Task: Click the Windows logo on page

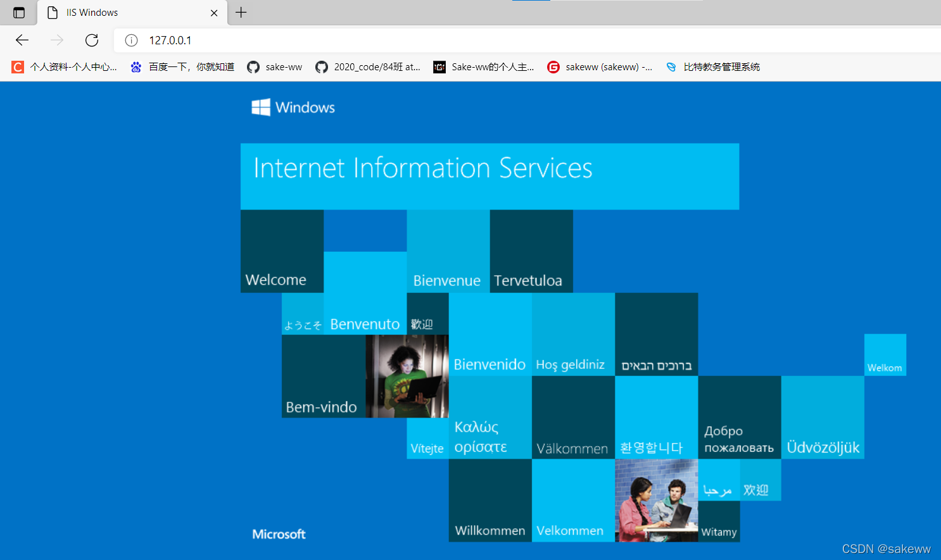Action: [293, 108]
